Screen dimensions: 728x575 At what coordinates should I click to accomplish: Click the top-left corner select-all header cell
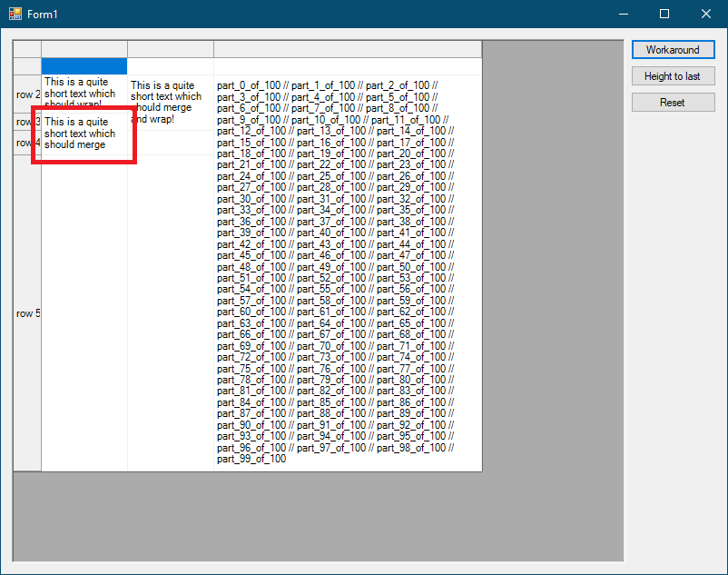(27, 49)
